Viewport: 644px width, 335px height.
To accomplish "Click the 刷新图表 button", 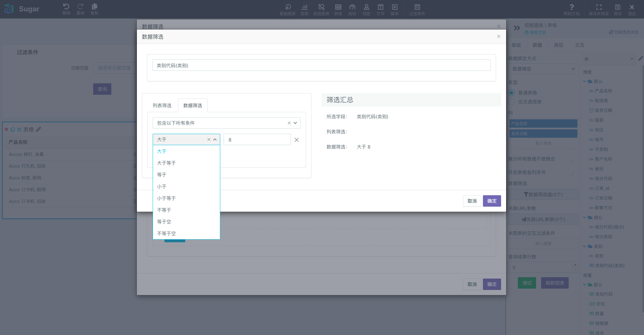I will tap(555, 283).
